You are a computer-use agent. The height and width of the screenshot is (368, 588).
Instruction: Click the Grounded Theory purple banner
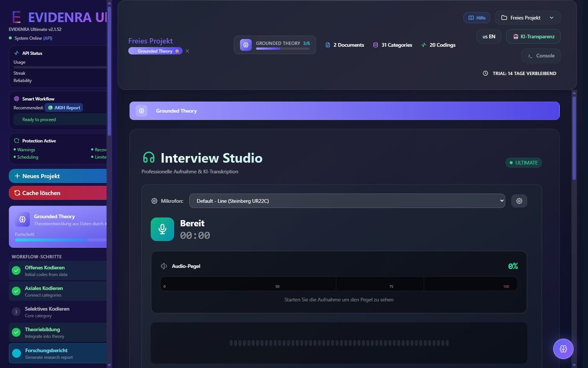[344, 111]
